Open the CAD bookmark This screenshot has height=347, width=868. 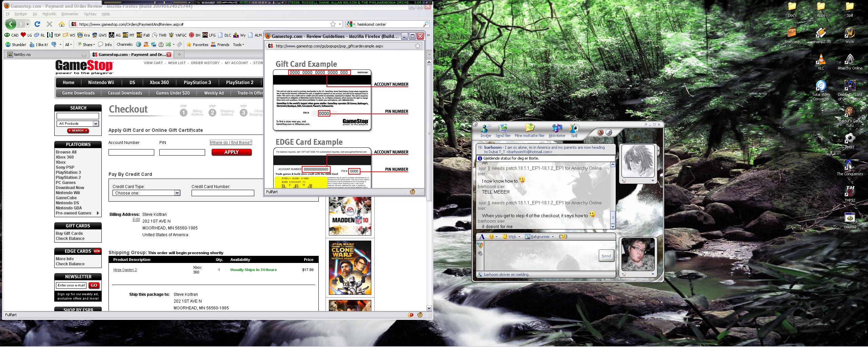tap(12, 35)
